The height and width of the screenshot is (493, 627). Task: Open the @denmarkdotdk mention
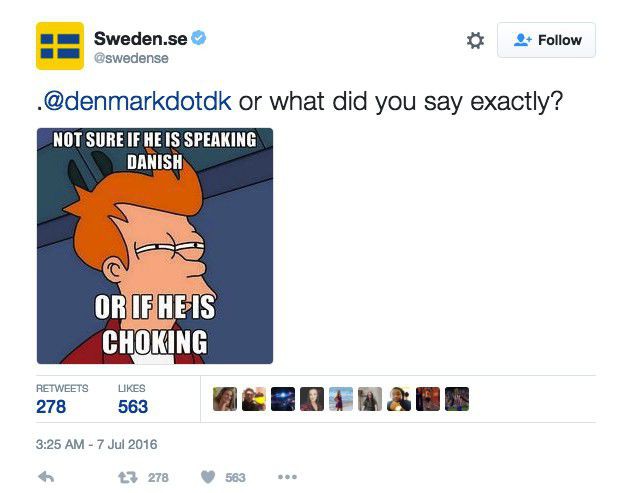point(138,102)
